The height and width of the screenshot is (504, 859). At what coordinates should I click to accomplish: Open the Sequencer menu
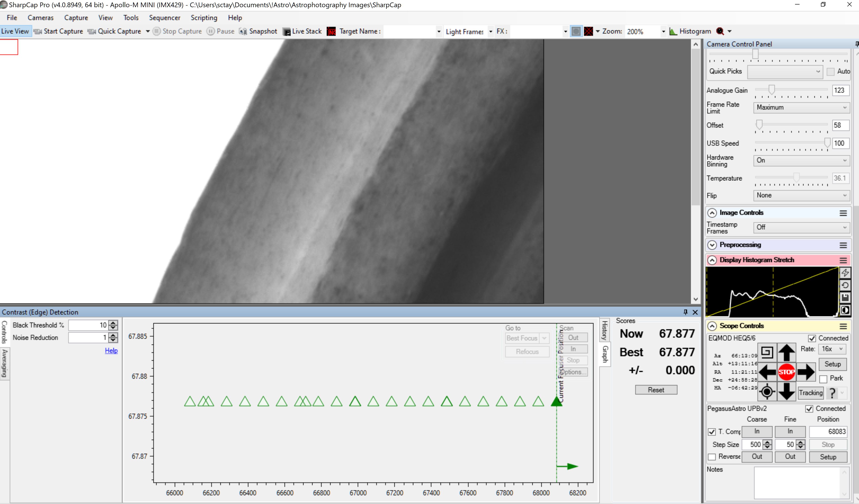(165, 18)
